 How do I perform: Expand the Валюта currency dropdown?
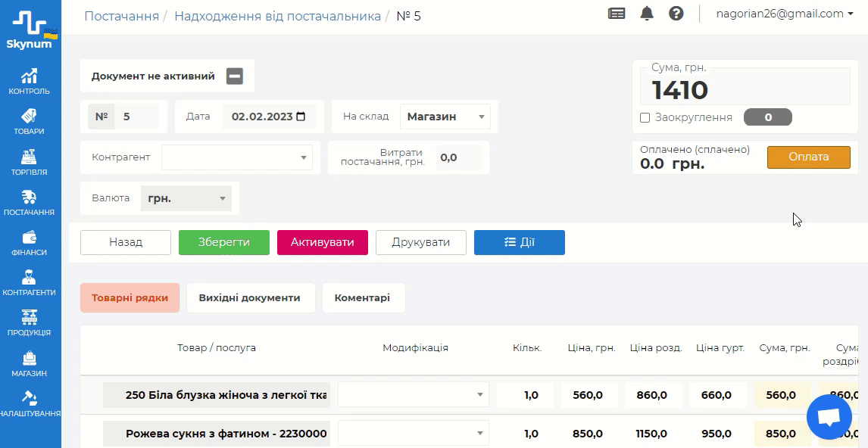point(186,198)
